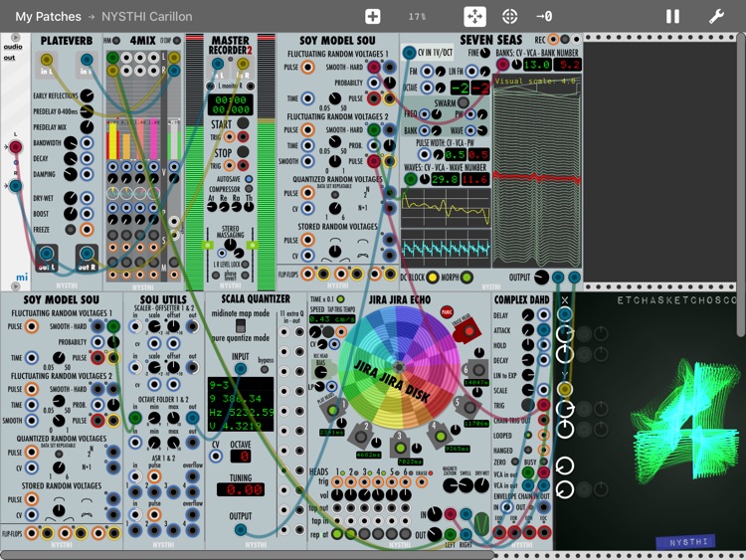Click the DELAY knob on Complex DAHD
Screen dimensions: 746x560
(x=527, y=315)
